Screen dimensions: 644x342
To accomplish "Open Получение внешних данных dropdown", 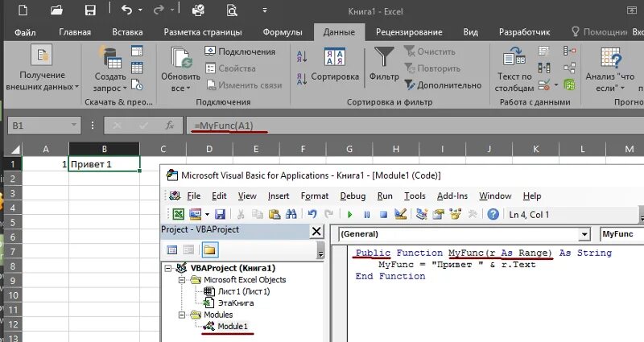I will click(x=42, y=68).
